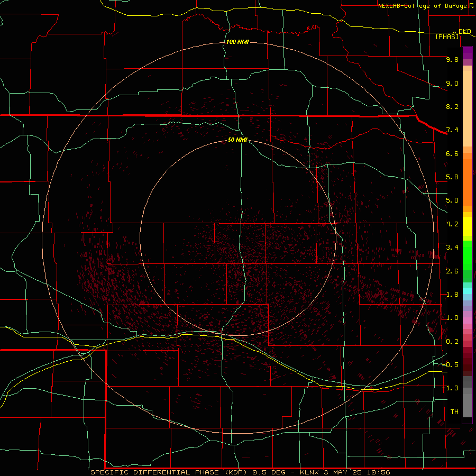Click the 100 NMI range ring label
476x476 pixels.
[x=237, y=42]
